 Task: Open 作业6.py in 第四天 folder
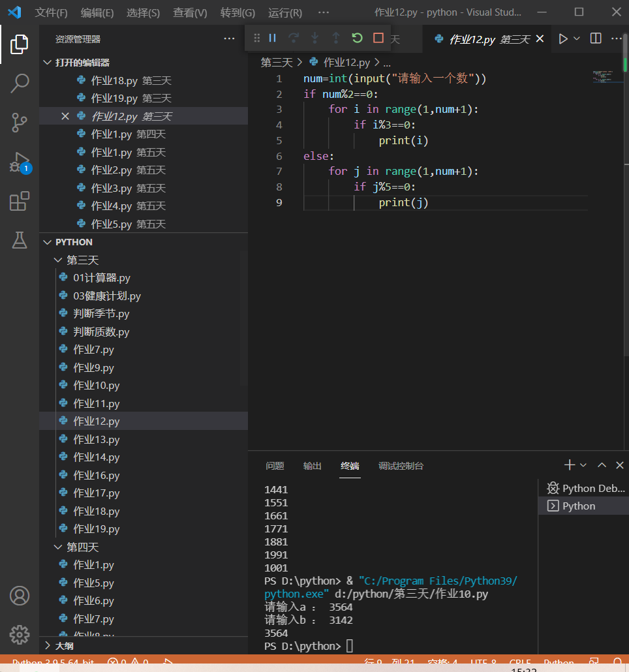pyautogui.click(x=144, y=601)
